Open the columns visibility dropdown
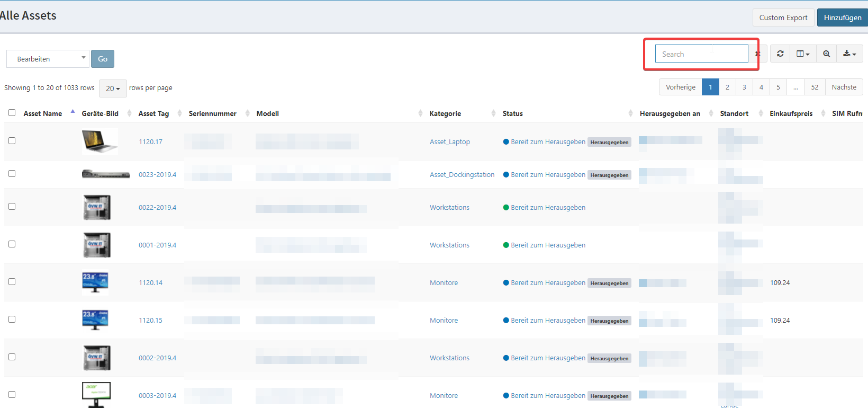Screen dimensions: 868x408 tap(803, 54)
